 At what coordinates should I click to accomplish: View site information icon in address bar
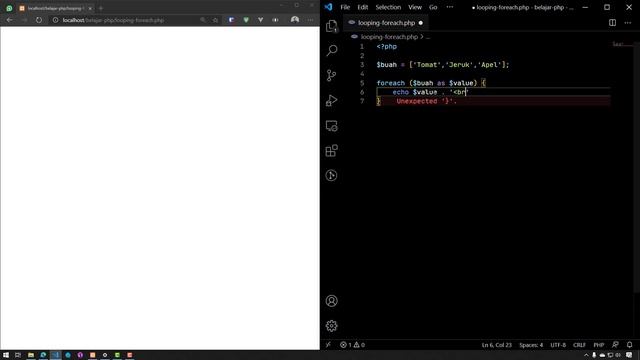point(56,20)
